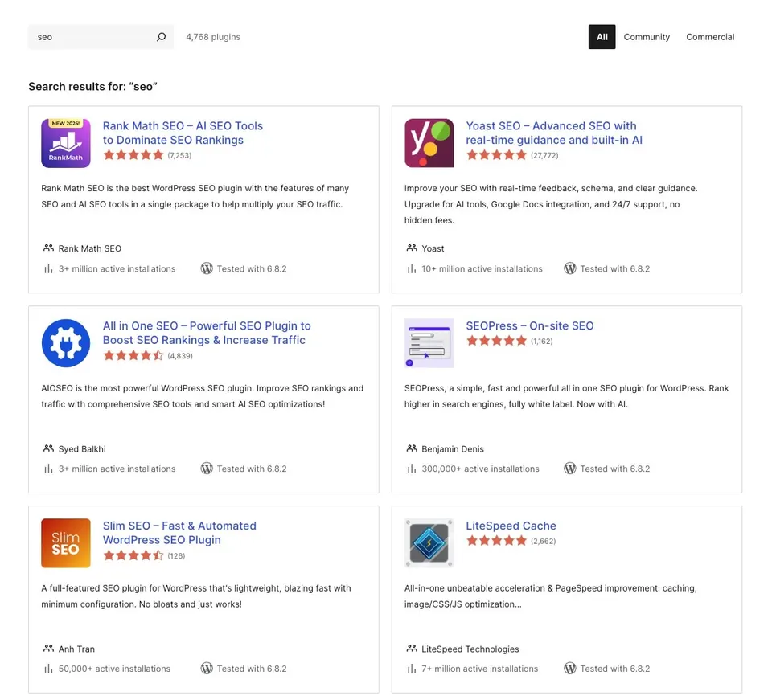This screenshot has width=772, height=700.
Task: Click the Benjamin Denis author name
Action: click(453, 448)
